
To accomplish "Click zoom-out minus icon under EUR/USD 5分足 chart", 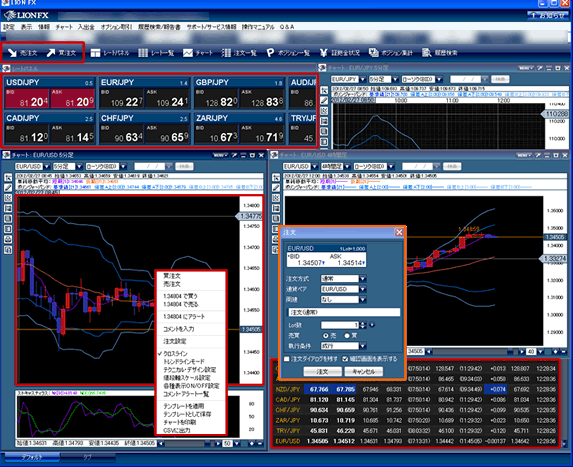I will coord(260,444).
